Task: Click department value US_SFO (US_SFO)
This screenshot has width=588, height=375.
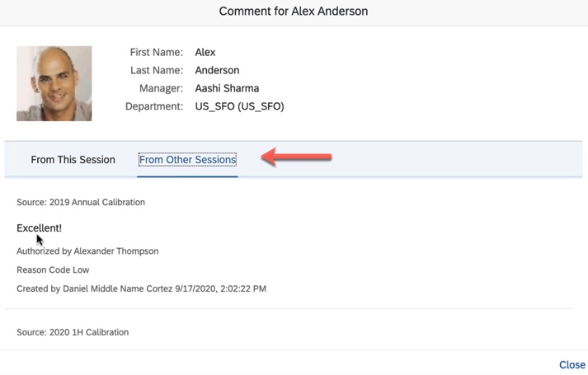Action: point(239,106)
